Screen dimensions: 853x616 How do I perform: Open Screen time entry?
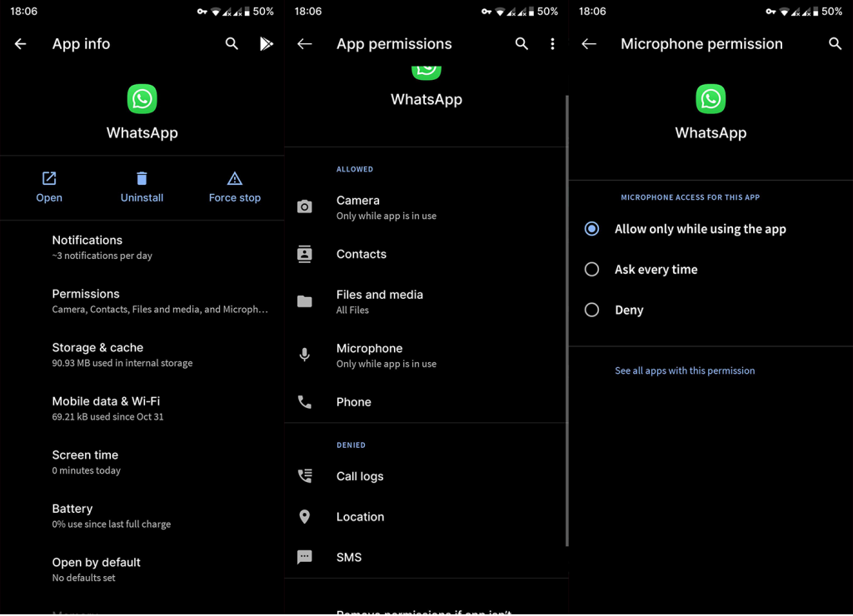pyautogui.click(x=142, y=462)
